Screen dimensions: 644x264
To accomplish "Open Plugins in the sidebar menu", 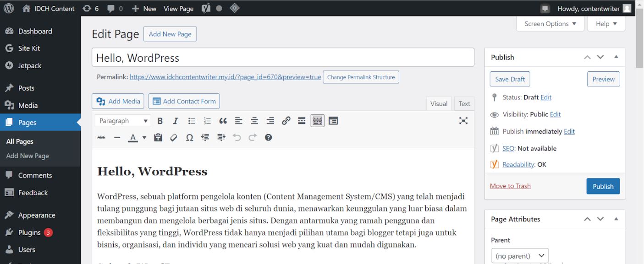I will (x=29, y=232).
